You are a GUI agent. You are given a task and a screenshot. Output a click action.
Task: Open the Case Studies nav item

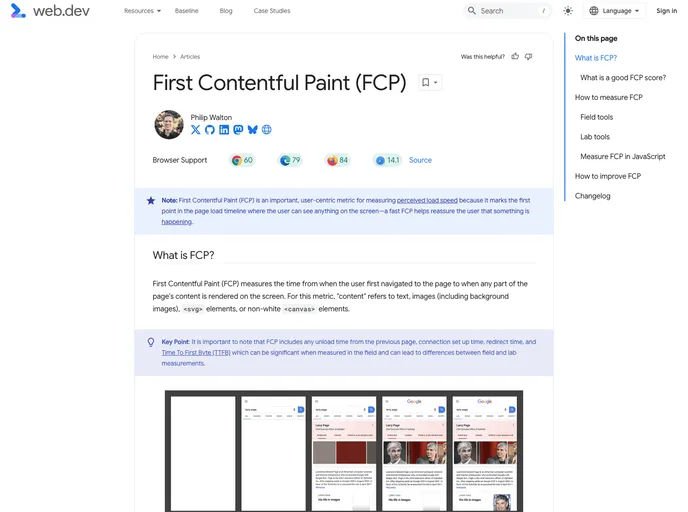[x=272, y=11]
